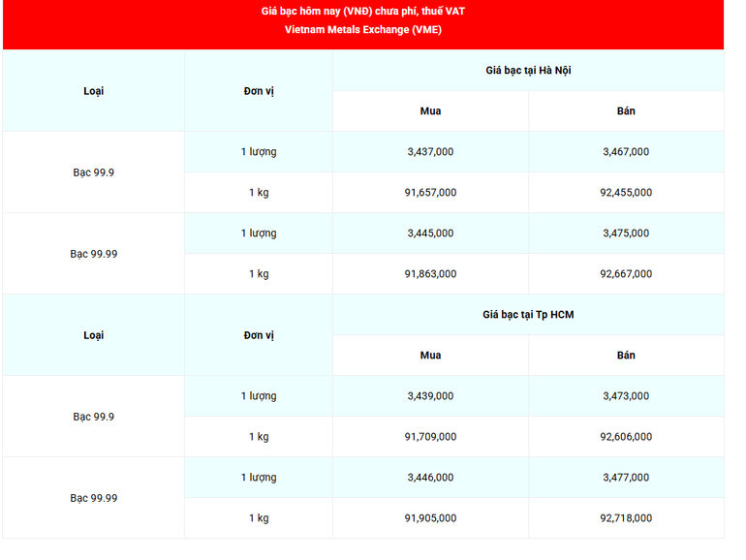
Task: Select the 91,709,000 price cell
Action: click(x=430, y=437)
